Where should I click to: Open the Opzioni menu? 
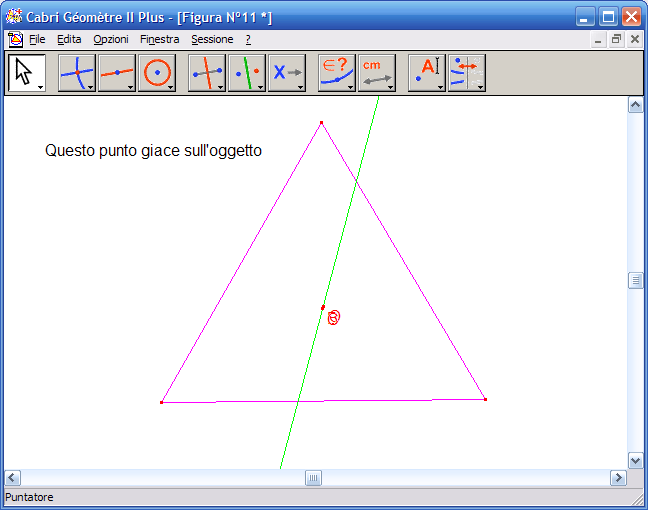(111, 39)
